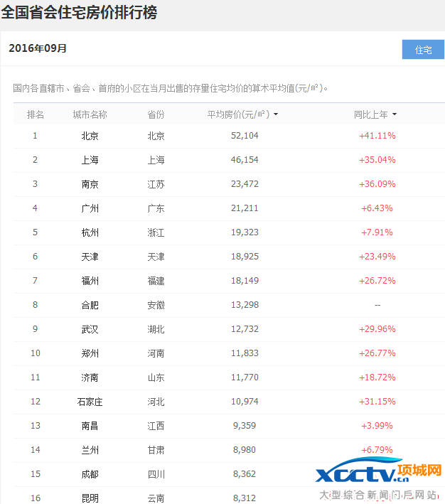445x504 pixels.
Task: Click 北京's average price 52,104
Action: 245,136
